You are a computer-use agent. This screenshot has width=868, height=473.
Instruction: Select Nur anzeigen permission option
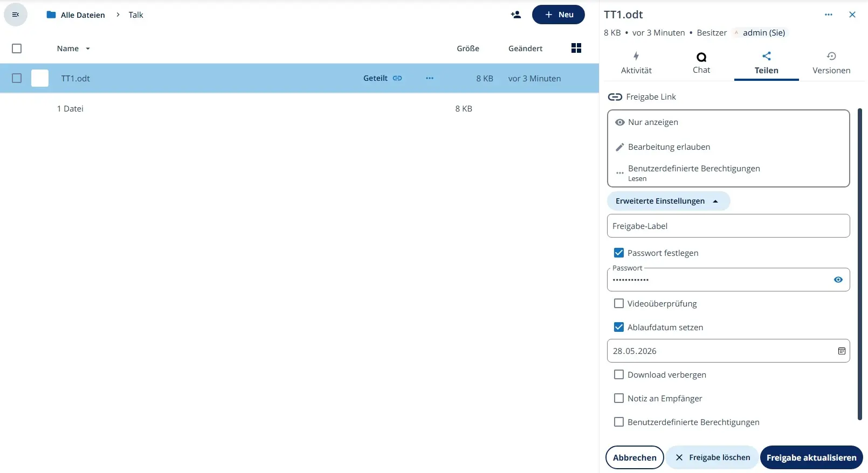tap(728, 122)
